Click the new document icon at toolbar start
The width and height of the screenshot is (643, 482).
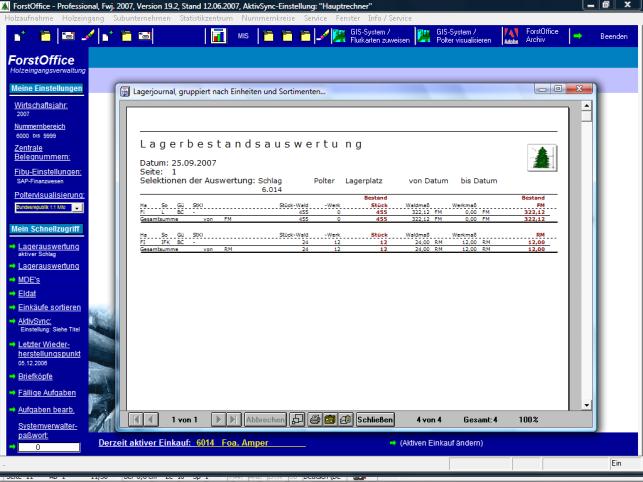point(19,36)
